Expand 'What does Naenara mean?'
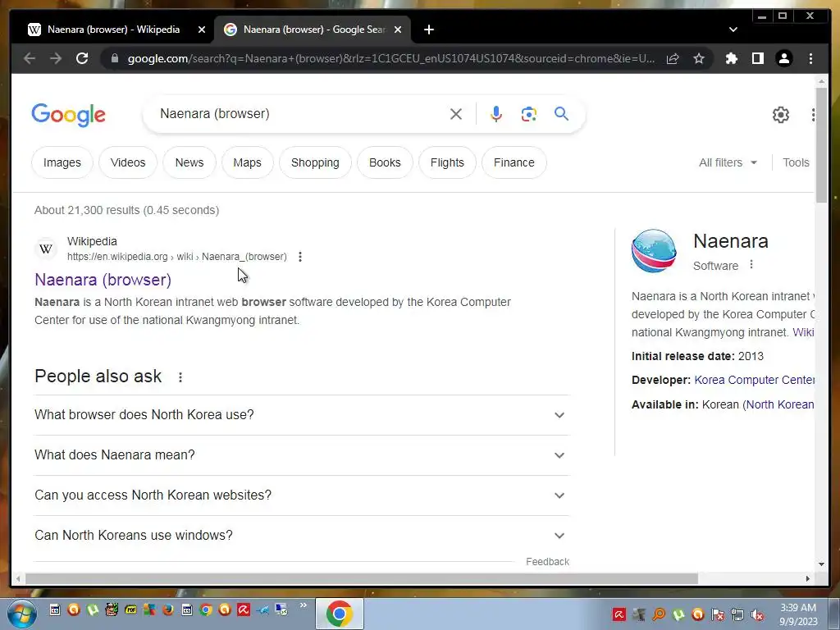Viewport: 840px width, 630px height. click(x=302, y=454)
